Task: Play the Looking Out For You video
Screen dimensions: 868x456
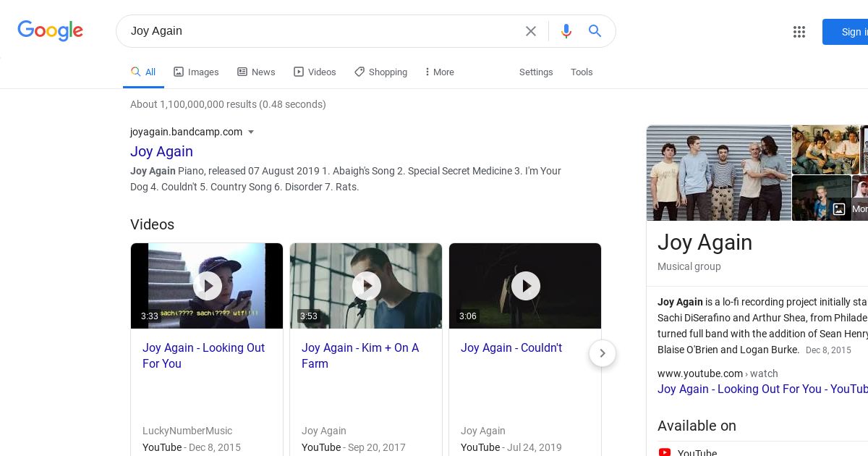Action: point(207,286)
